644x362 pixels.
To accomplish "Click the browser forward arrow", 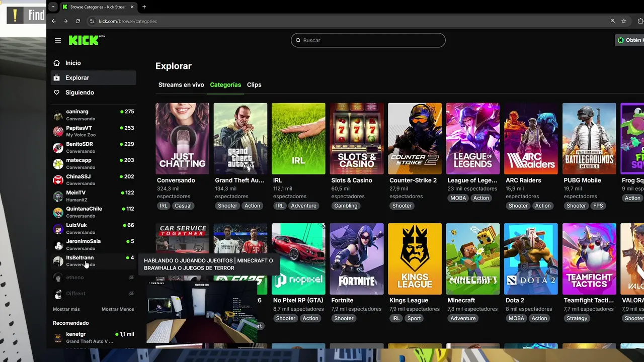I will click(65, 21).
